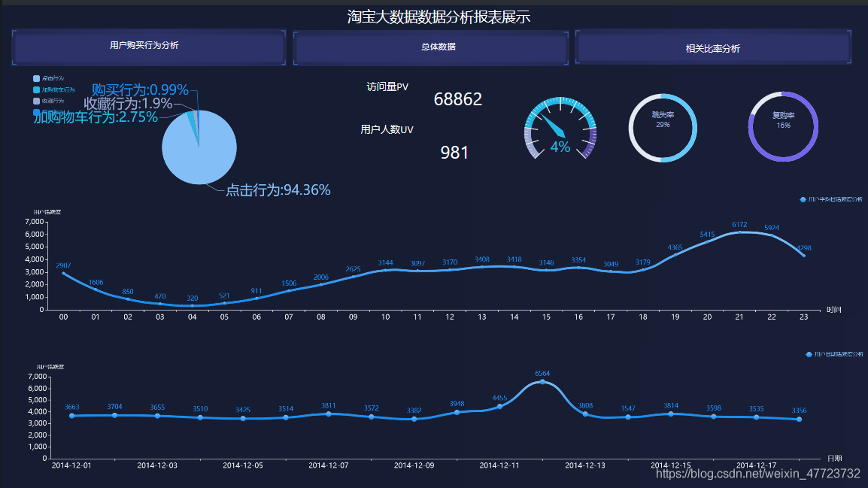Click the date axis label 2014-12-13
The image size is (868, 488).
(x=585, y=465)
